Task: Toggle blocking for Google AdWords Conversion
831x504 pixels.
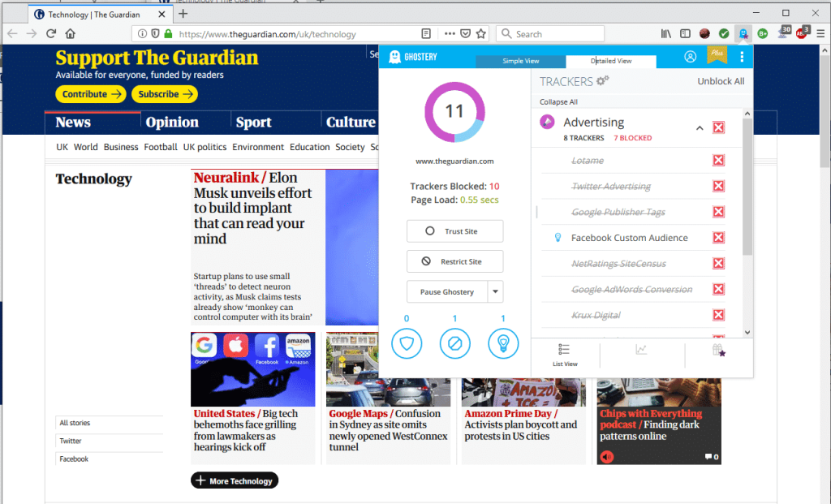Action: [718, 290]
